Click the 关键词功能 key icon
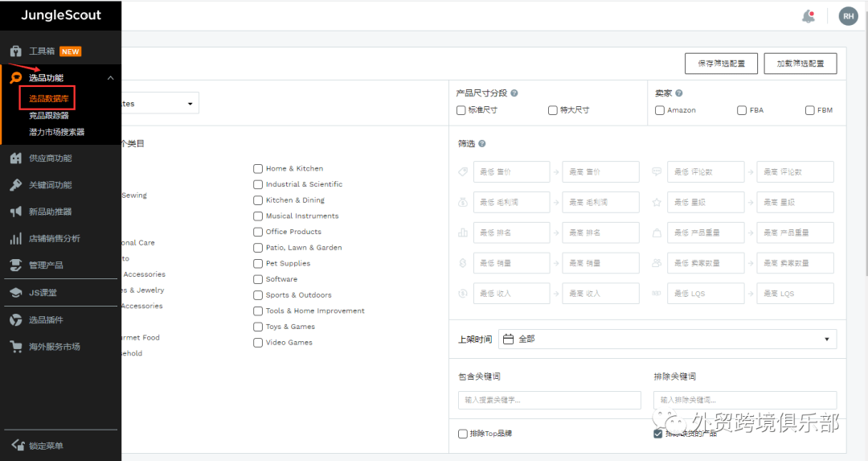This screenshot has width=868, height=461. [15, 185]
